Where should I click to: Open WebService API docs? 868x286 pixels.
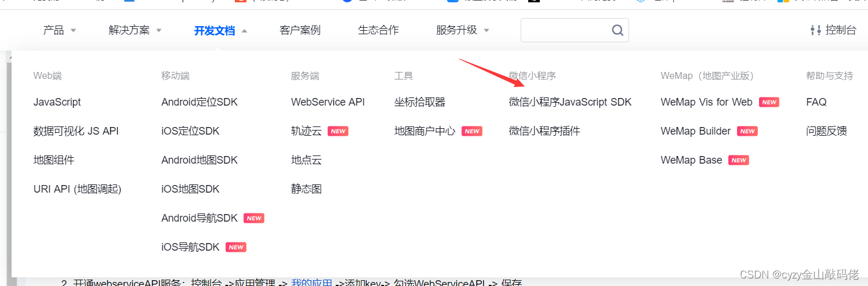tap(328, 102)
